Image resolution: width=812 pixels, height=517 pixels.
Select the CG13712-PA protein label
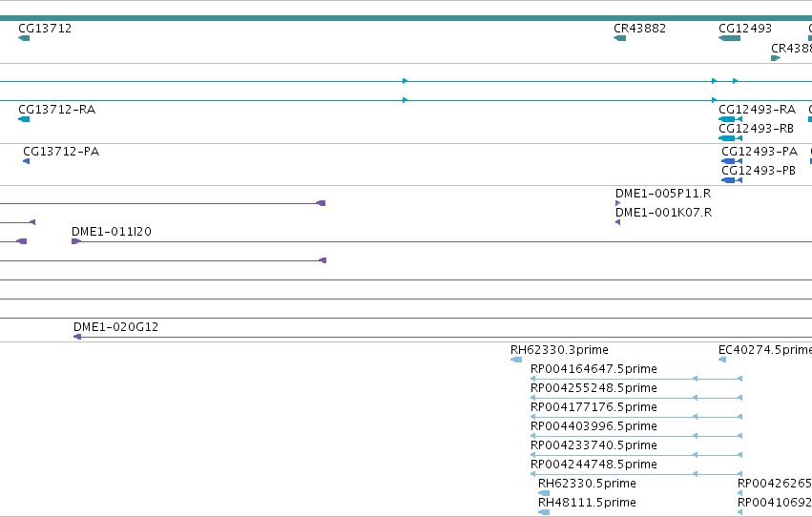(x=61, y=151)
